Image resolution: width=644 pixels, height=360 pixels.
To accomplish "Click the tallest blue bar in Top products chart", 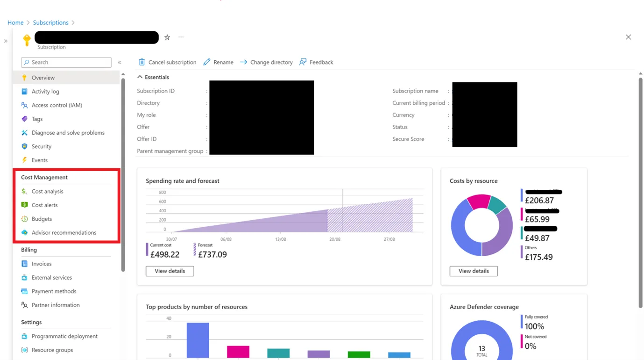I will [198, 340].
